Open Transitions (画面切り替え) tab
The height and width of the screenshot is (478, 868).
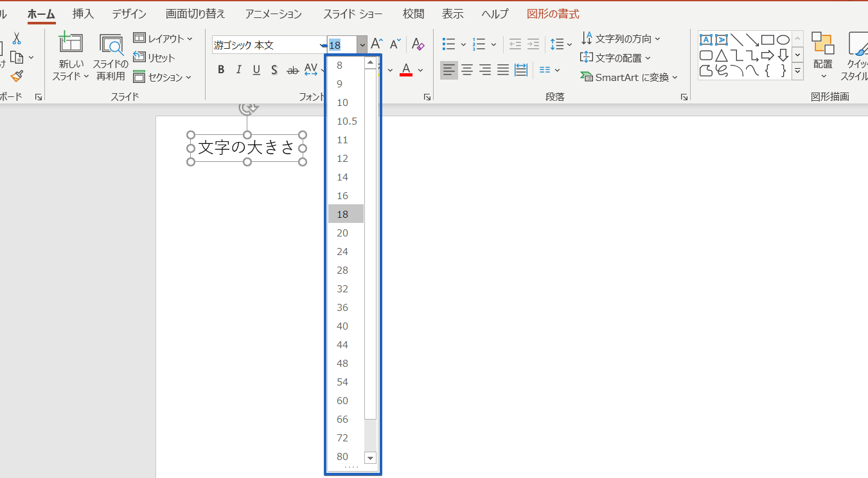[x=195, y=13]
